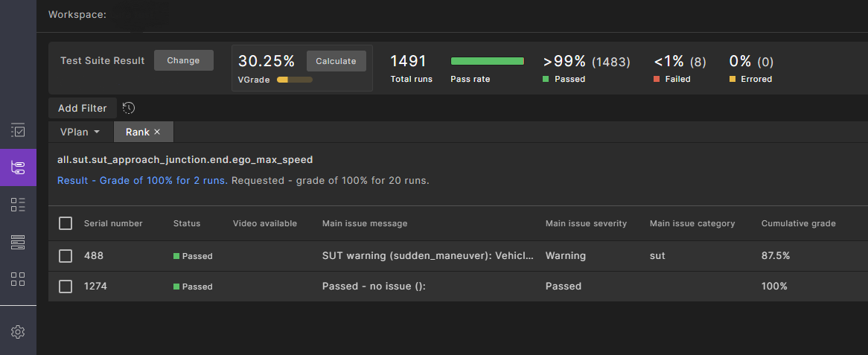This screenshot has height=355, width=868.
Task: Check the box for run 1274
Action: coord(66,287)
